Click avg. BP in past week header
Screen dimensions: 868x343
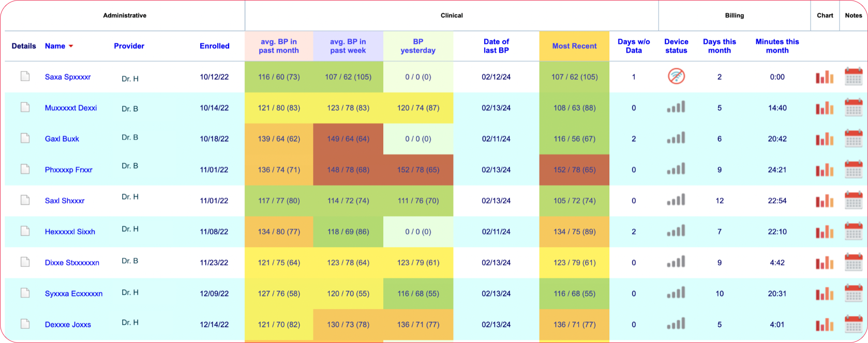(x=348, y=46)
